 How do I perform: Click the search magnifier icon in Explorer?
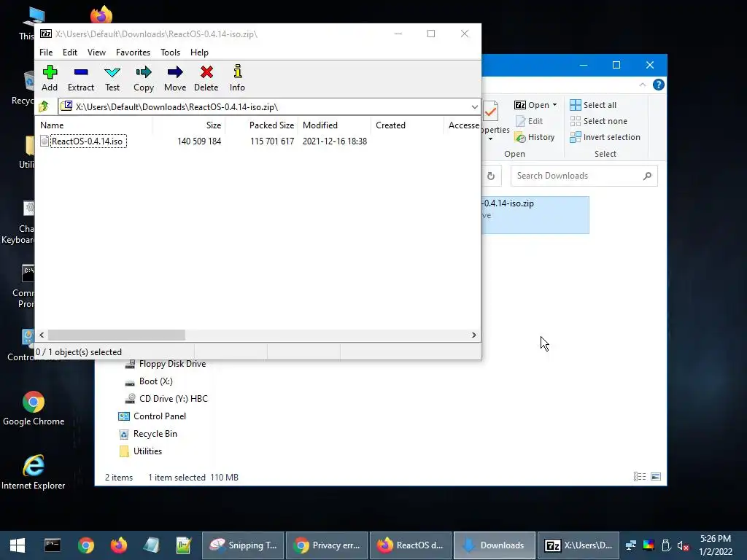(x=647, y=176)
